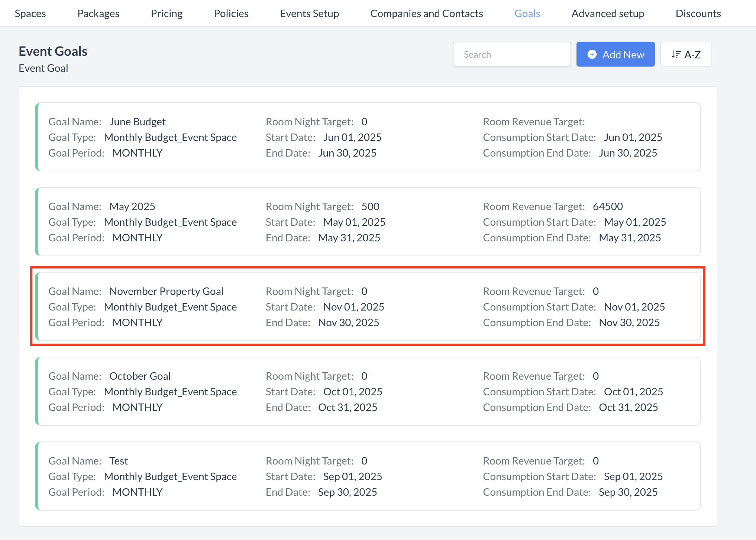The width and height of the screenshot is (756, 540).
Task: Go to the Pricing tab
Action: 167,13
